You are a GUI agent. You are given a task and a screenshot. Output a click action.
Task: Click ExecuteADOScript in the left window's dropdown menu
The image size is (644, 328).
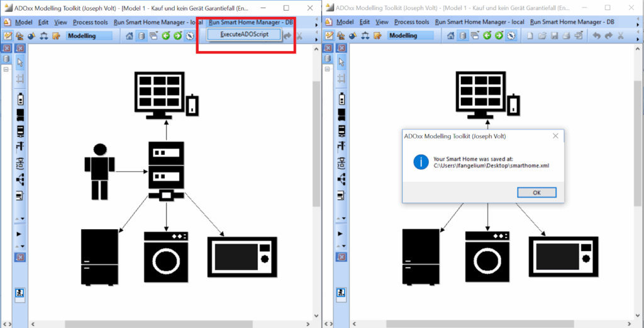pyautogui.click(x=245, y=35)
